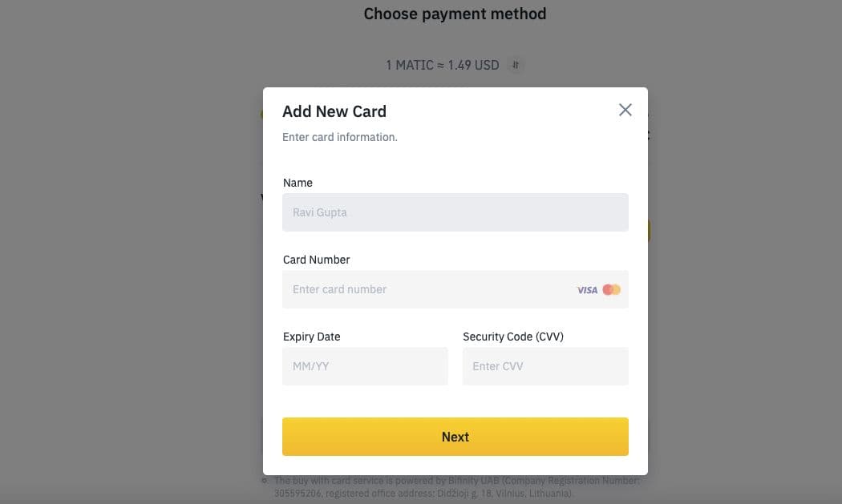Focus the Name field showing Ravi Gupta
Viewport: 842px width, 504px height.
coord(455,212)
